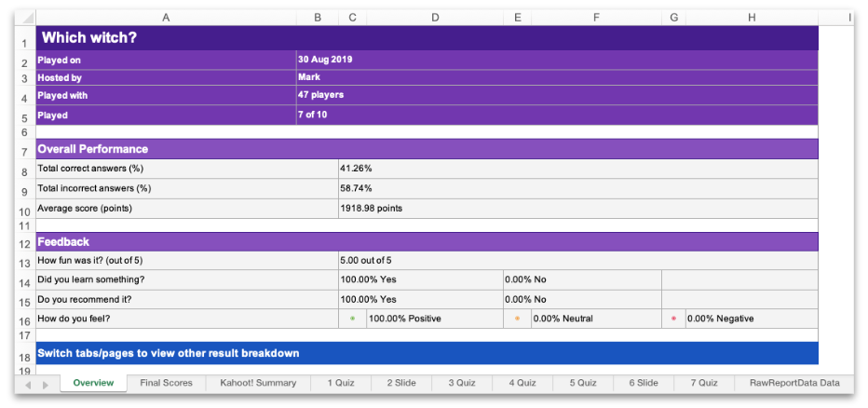Switch to the 7 Quiz sheet tab
Image resolution: width=868 pixels, height=408 pixels.
tap(703, 383)
